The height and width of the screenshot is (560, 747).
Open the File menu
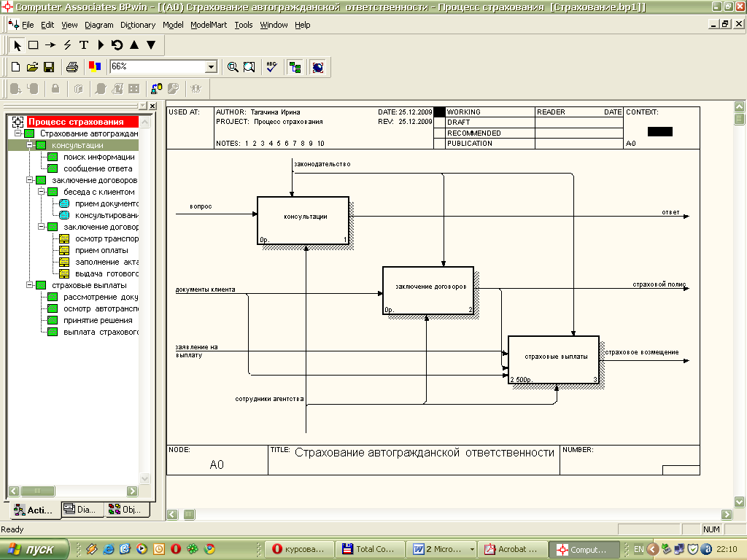[x=28, y=25]
